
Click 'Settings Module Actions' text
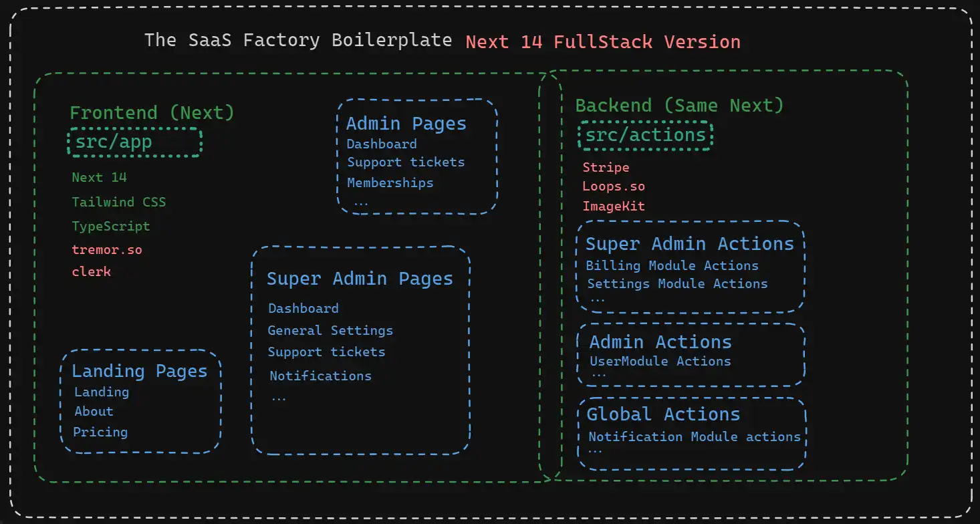pyautogui.click(x=677, y=283)
